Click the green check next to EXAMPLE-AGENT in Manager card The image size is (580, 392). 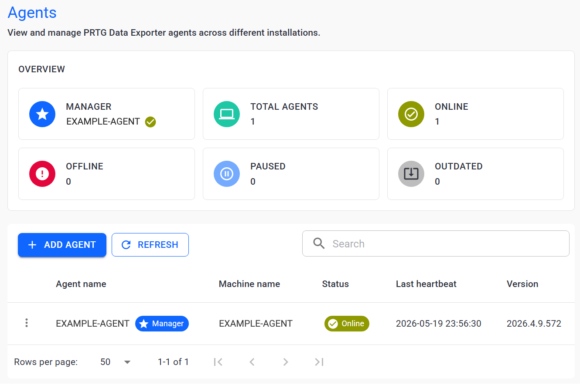[150, 122]
